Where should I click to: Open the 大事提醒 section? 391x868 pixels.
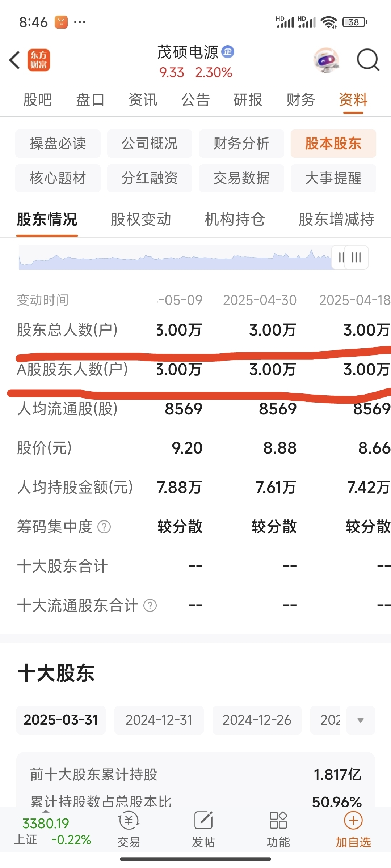click(333, 178)
